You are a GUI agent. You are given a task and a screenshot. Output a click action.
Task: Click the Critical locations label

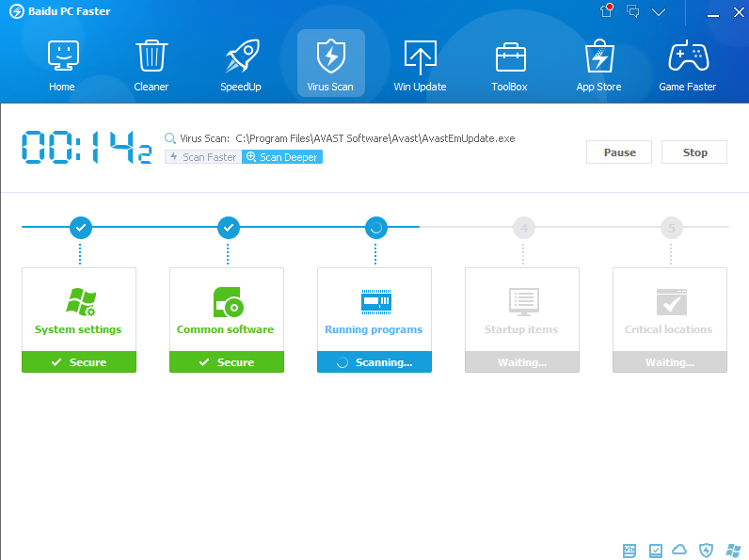click(668, 329)
